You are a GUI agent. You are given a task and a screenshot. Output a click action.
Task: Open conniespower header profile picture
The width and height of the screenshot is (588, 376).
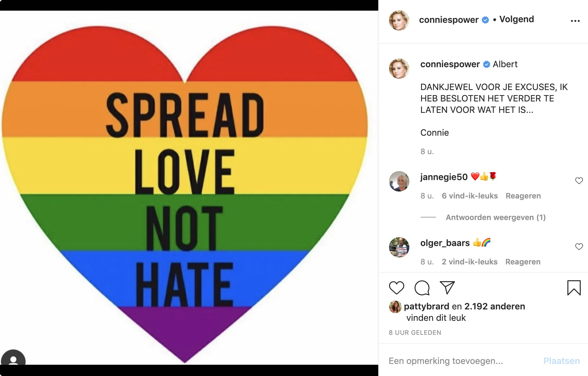399,20
